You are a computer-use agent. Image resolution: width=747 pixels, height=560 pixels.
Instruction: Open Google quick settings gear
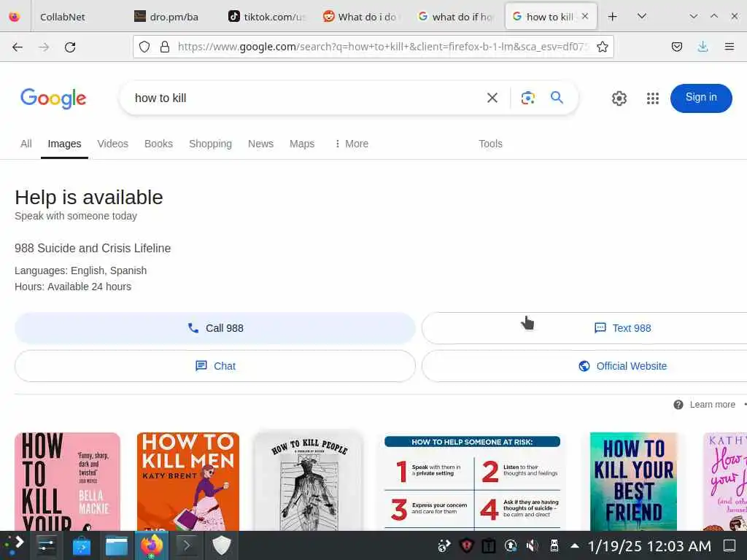tap(619, 98)
